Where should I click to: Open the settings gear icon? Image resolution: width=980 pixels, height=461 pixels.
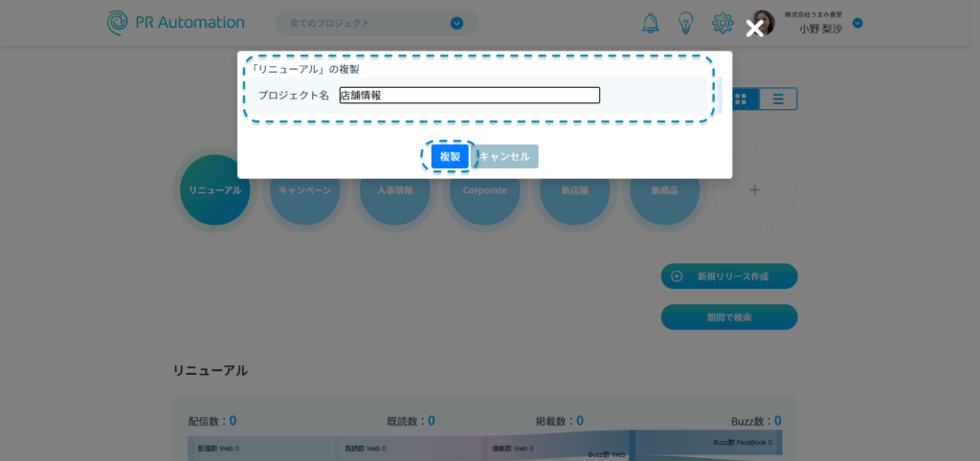click(722, 23)
